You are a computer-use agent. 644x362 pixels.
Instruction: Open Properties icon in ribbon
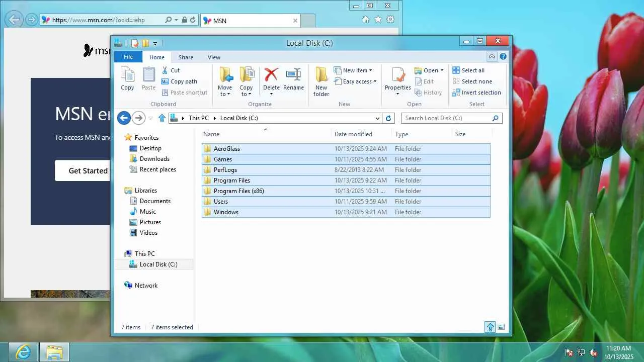tap(398, 75)
